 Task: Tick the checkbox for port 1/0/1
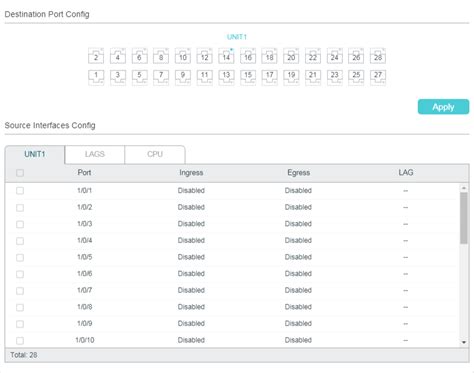pyautogui.click(x=20, y=191)
